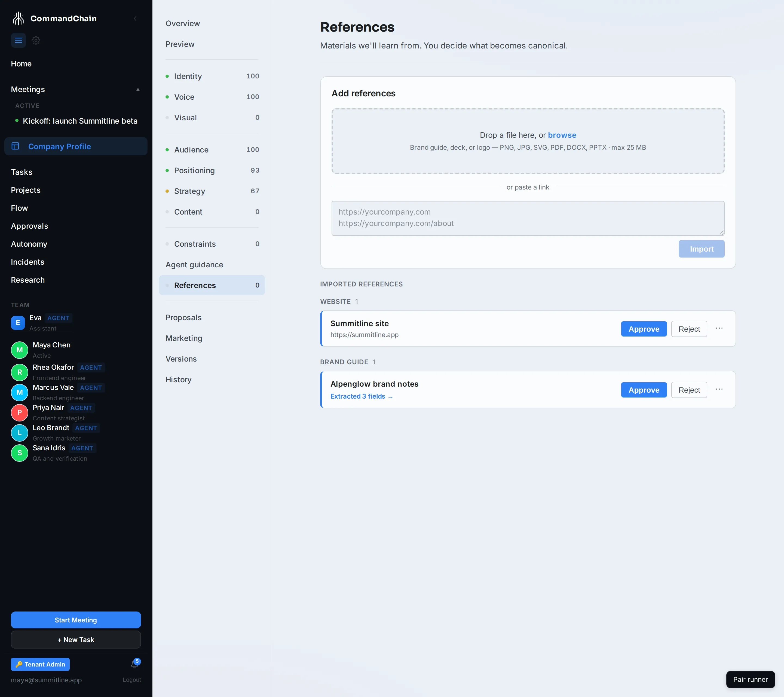Viewport: 784px width, 697px height.
Task: Click Marcus Vale's avatar
Action: click(20, 392)
